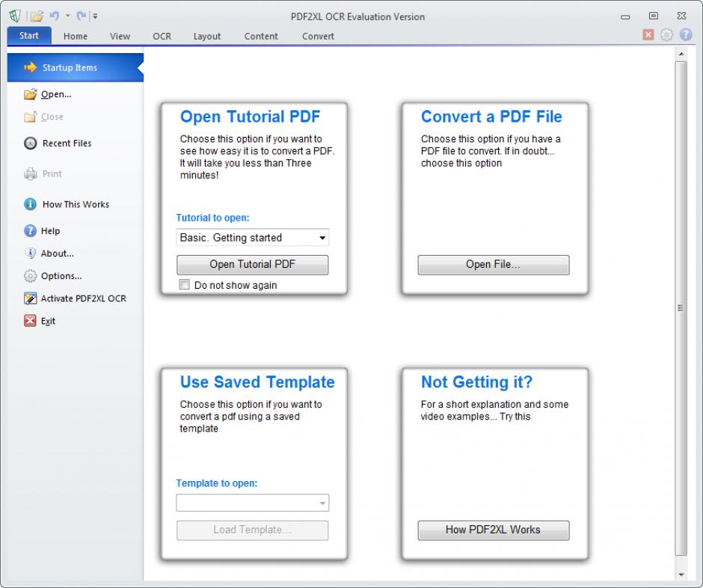Screen dimensions: 703x588
Task: Click the How This Works info icon
Action: coord(30,204)
